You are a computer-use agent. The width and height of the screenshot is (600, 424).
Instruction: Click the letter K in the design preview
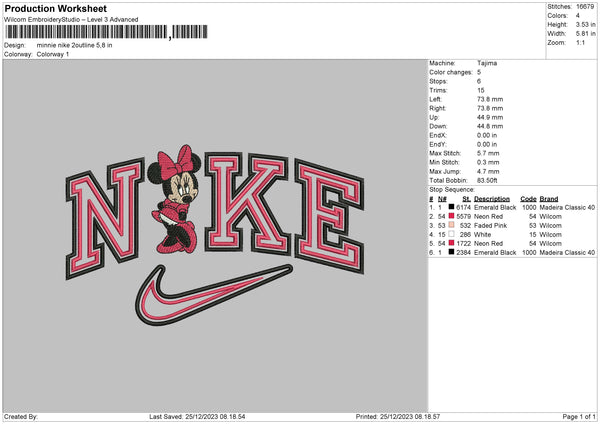point(246,203)
